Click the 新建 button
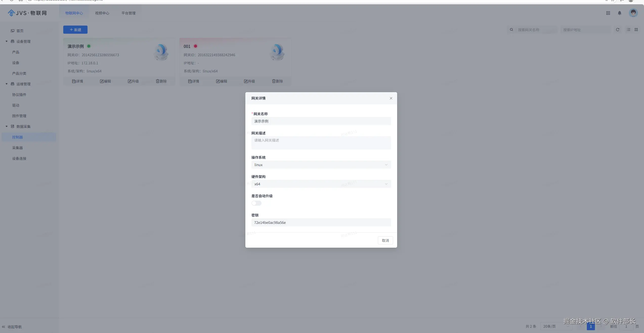Screen dimensions: 644x333 (x=75, y=30)
